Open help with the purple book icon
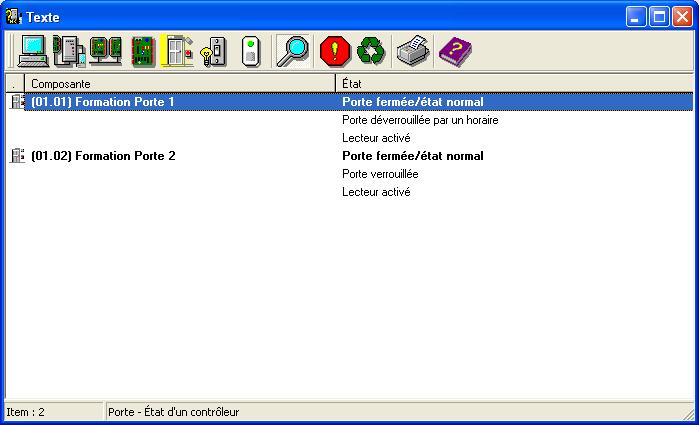 pyautogui.click(x=455, y=51)
